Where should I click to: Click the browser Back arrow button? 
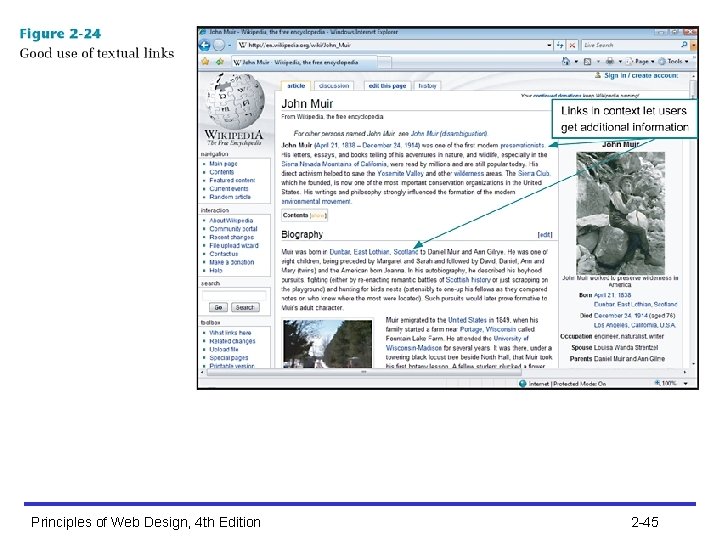point(205,45)
